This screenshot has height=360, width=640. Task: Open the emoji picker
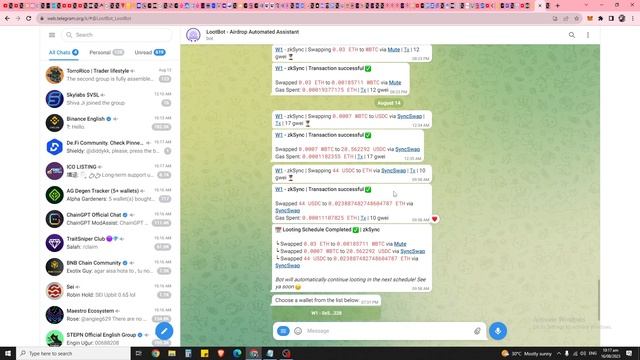tap(298, 331)
